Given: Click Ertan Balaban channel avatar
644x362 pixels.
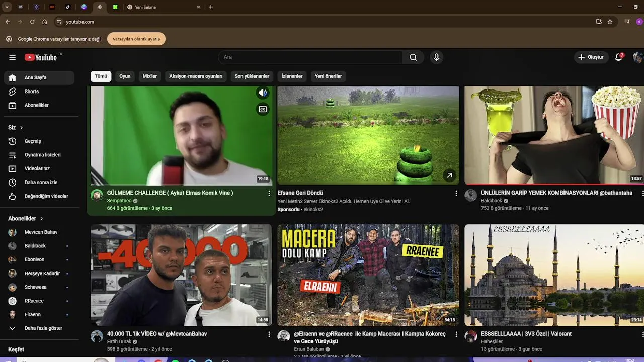Looking at the screenshot, I should (x=284, y=336).
